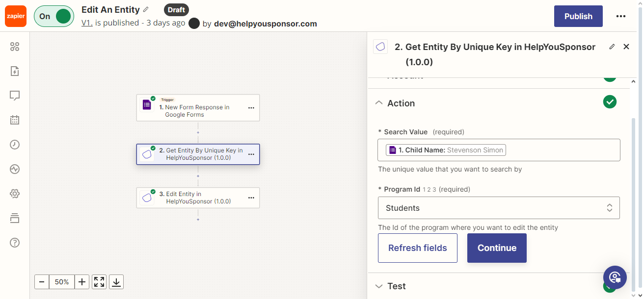Click the Draft status badge
644x299 pixels.
(x=176, y=10)
